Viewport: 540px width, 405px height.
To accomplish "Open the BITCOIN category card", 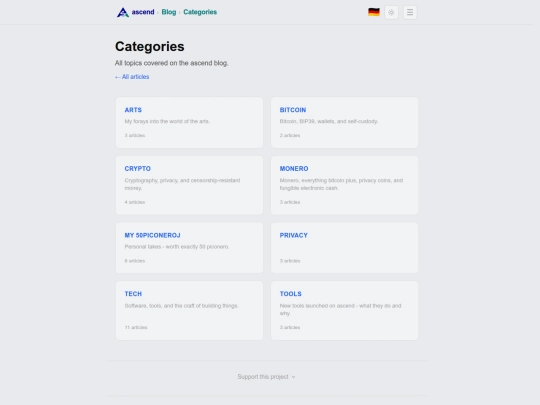I will [344, 123].
